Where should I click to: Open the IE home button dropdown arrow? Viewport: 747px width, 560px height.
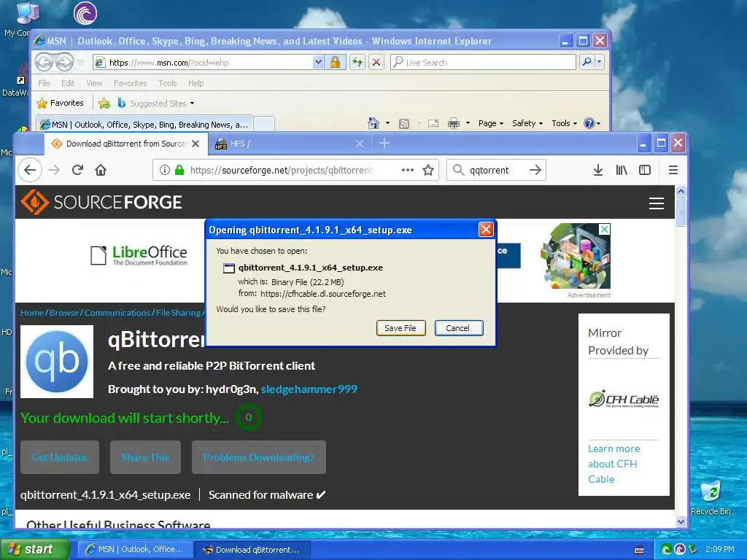[387, 123]
